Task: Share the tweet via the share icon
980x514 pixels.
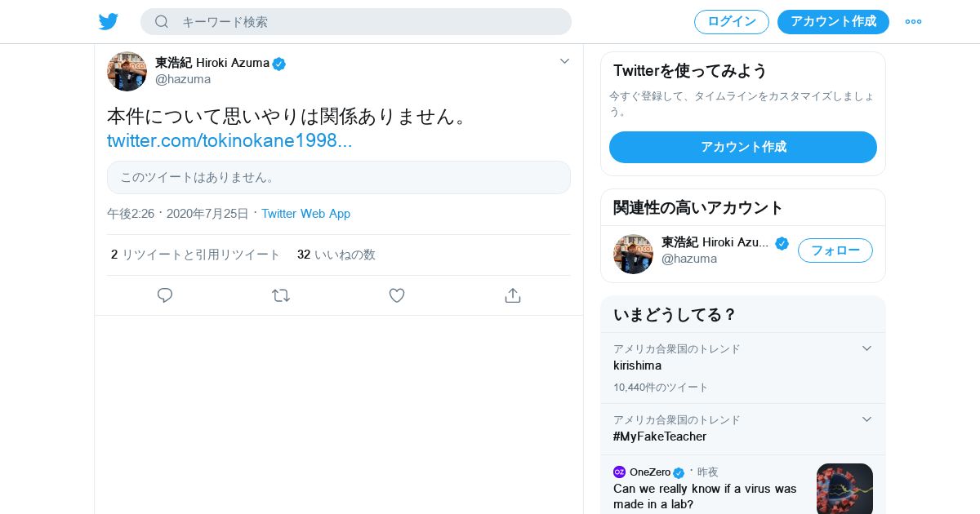Action: [513, 295]
